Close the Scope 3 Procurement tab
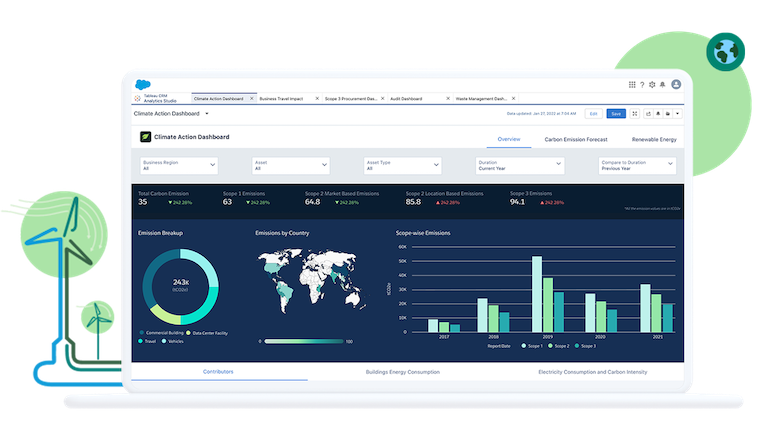768x432 pixels. [383, 98]
